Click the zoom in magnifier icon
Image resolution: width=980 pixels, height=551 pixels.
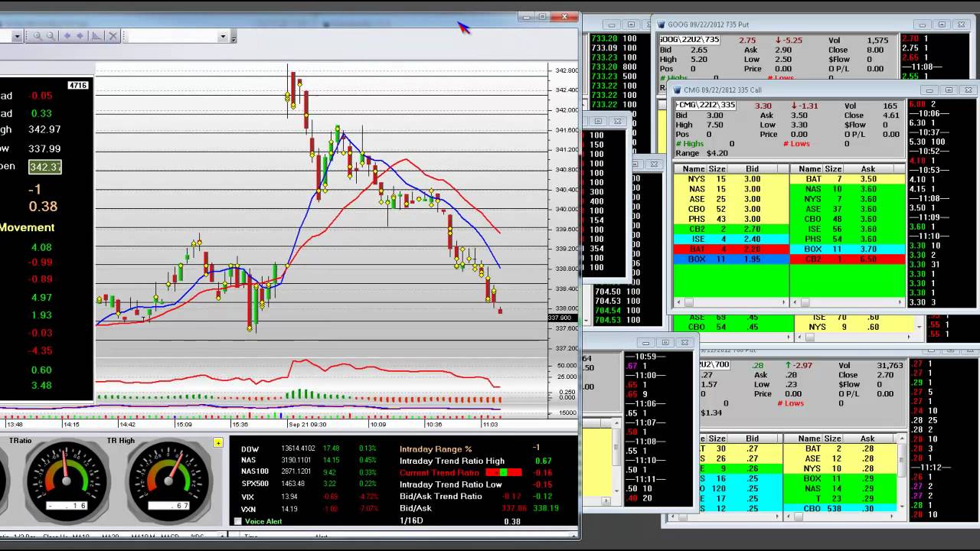pyautogui.click(x=37, y=36)
